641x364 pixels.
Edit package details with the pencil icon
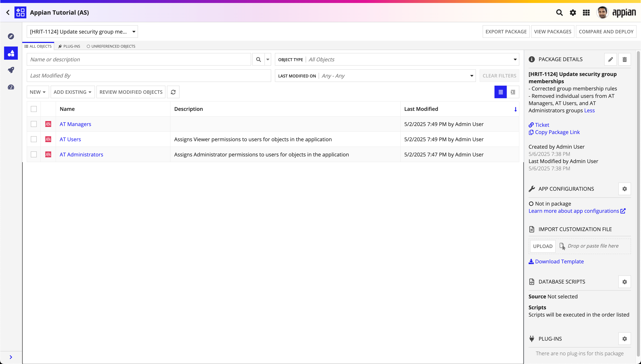[610, 59]
